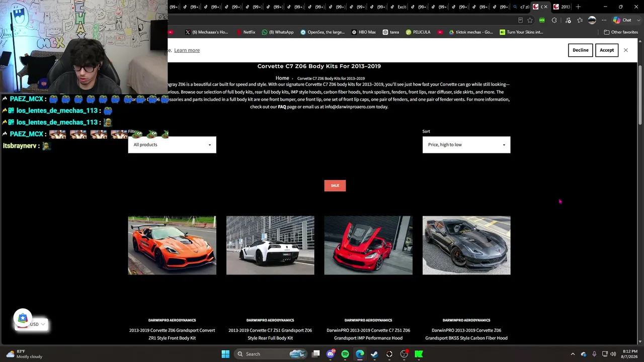The width and height of the screenshot is (644, 362).
Task: Open the weather widget showing 83°F
Action: (x=24, y=354)
